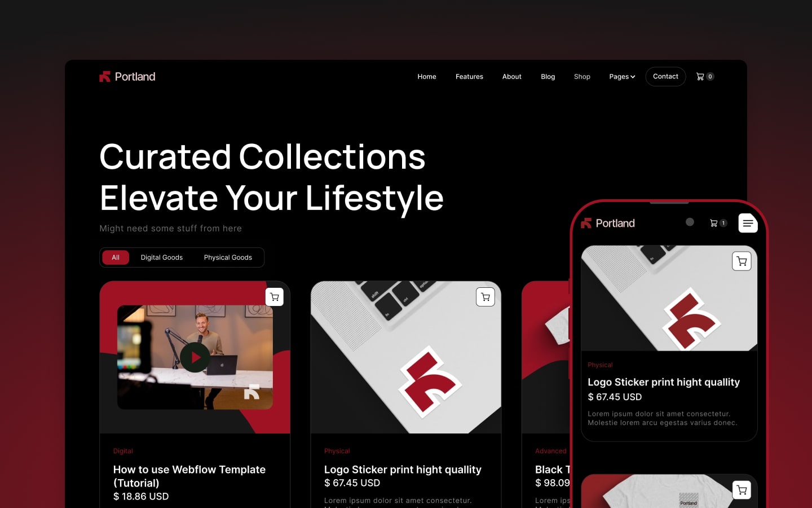This screenshot has height=508, width=812.
Task: Open the mobile hamburger menu
Action: (x=748, y=223)
